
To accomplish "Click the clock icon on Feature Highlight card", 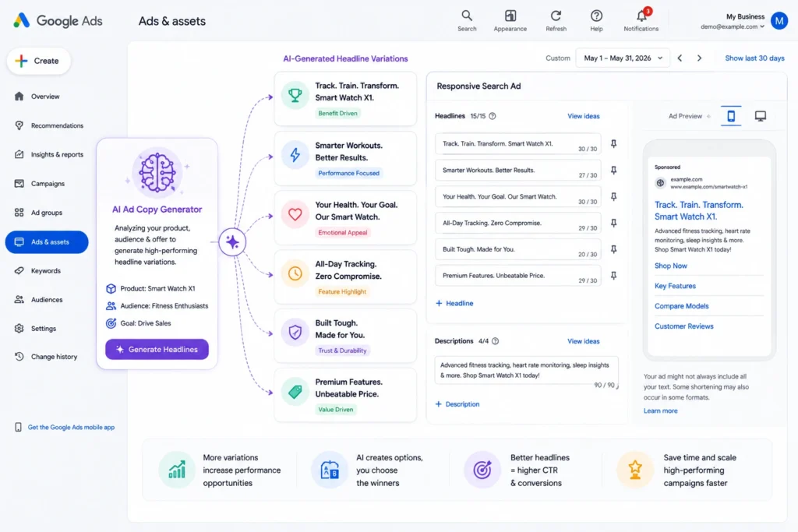I will [x=295, y=273].
